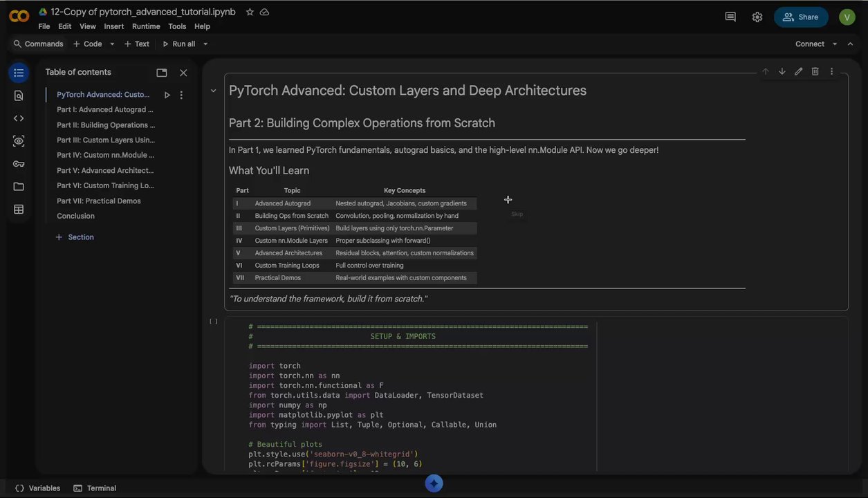Open the Connect dropdown arrow
Image resolution: width=868 pixels, height=498 pixels.
tap(835, 44)
